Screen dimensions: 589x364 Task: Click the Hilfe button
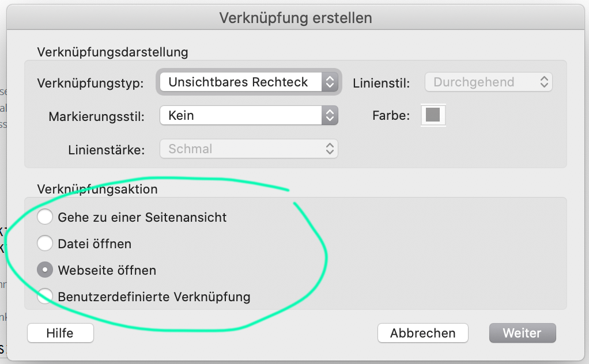point(61,333)
